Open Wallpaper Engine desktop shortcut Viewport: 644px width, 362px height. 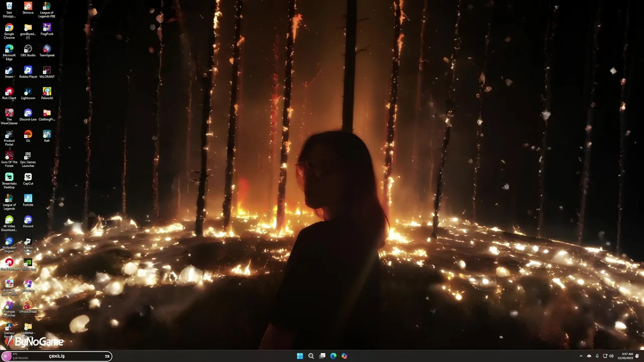pyautogui.click(x=9, y=245)
